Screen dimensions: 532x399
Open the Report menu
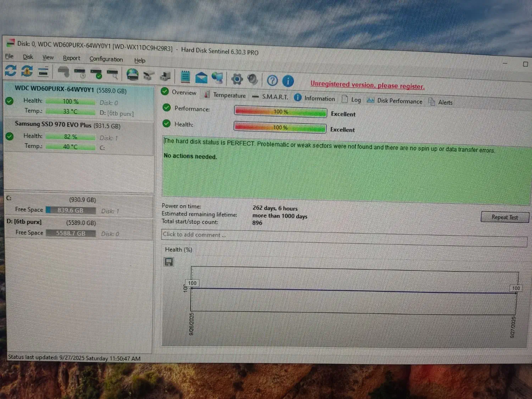click(71, 58)
